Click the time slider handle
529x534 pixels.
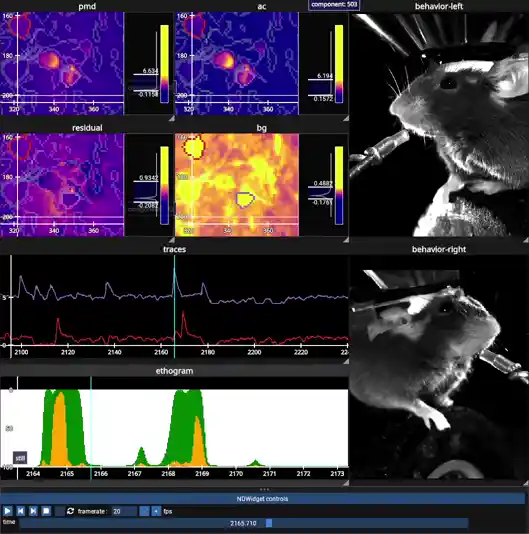[x=269, y=523]
